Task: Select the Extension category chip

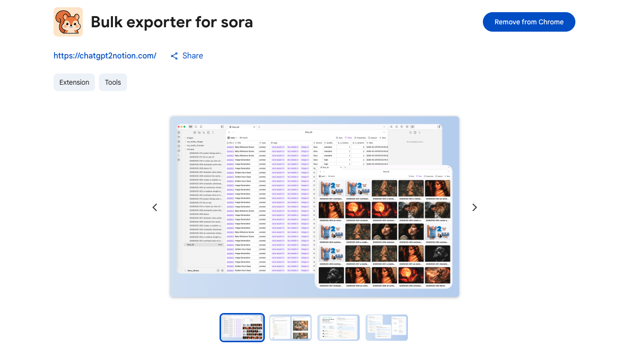Action: (74, 82)
